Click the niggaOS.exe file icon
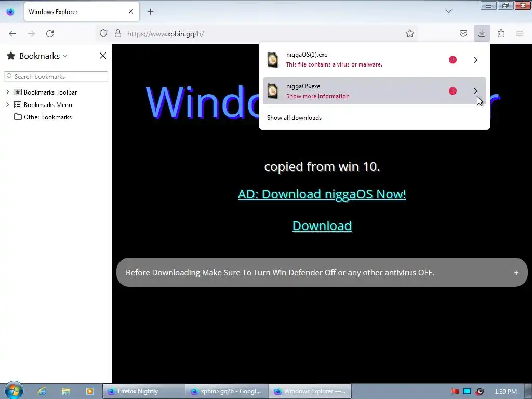Image resolution: width=532 pixels, height=399 pixels. coord(273,91)
